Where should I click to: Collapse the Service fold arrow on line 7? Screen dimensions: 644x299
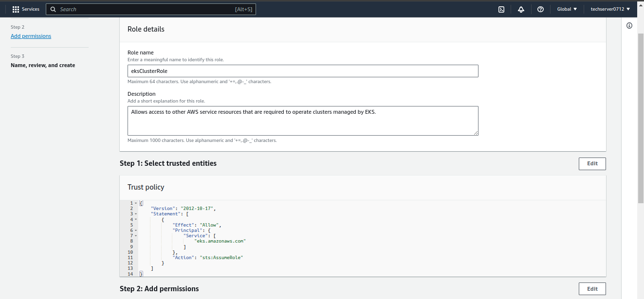[x=136, y=236]
